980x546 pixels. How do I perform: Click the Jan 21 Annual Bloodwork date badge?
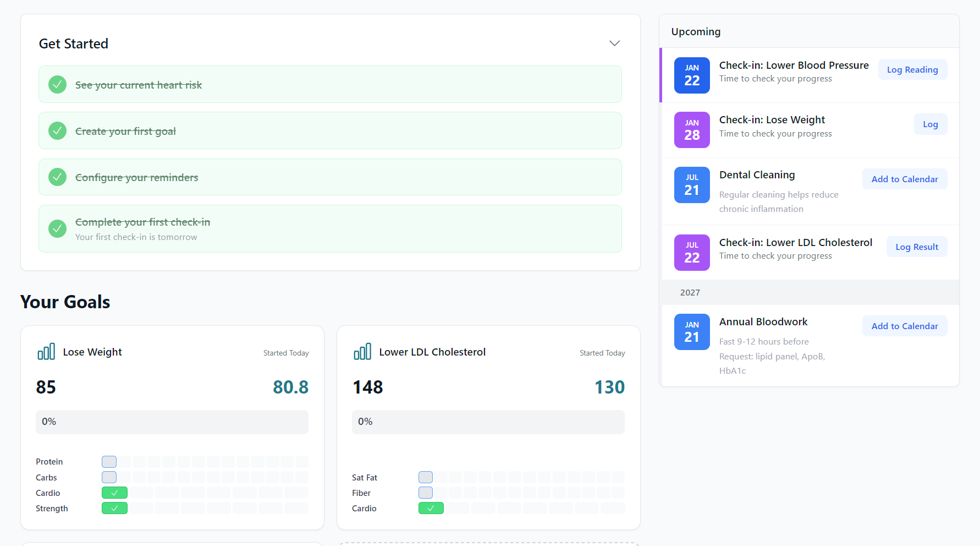click(692, 332)
